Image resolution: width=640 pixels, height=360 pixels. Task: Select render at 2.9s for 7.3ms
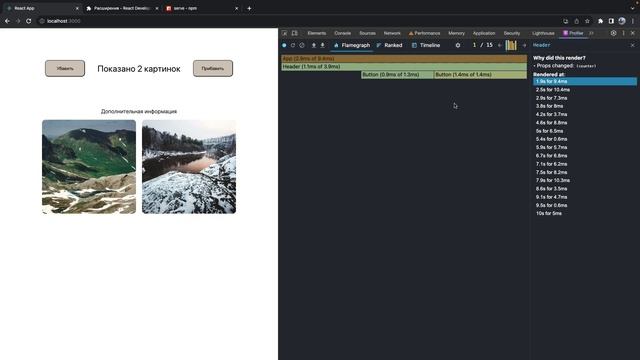point(584,98)
